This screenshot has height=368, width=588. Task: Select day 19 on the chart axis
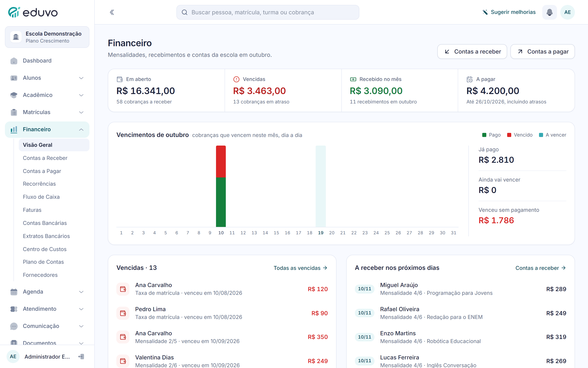click(x=321, y=233)
